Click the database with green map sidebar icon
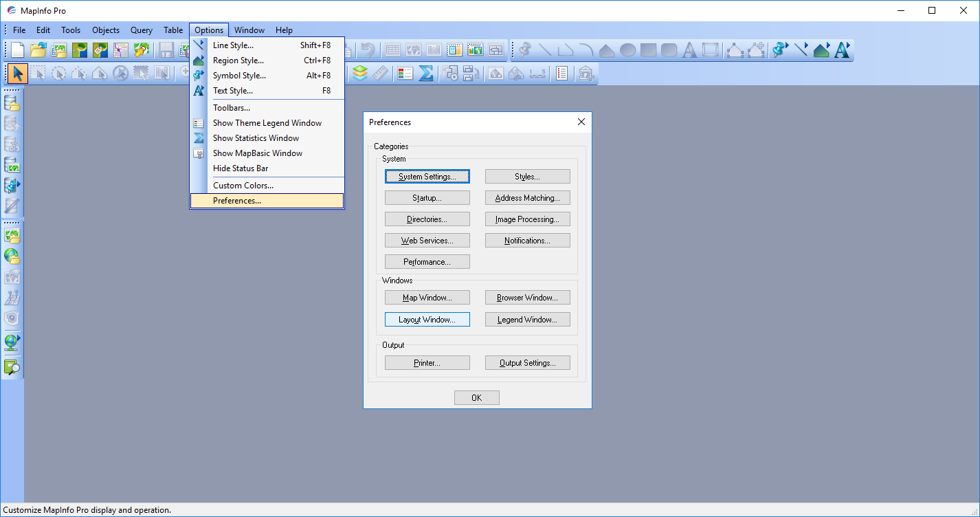Image resolution: width=980 pixels, height=517 pixels. (x=12, y=166)
